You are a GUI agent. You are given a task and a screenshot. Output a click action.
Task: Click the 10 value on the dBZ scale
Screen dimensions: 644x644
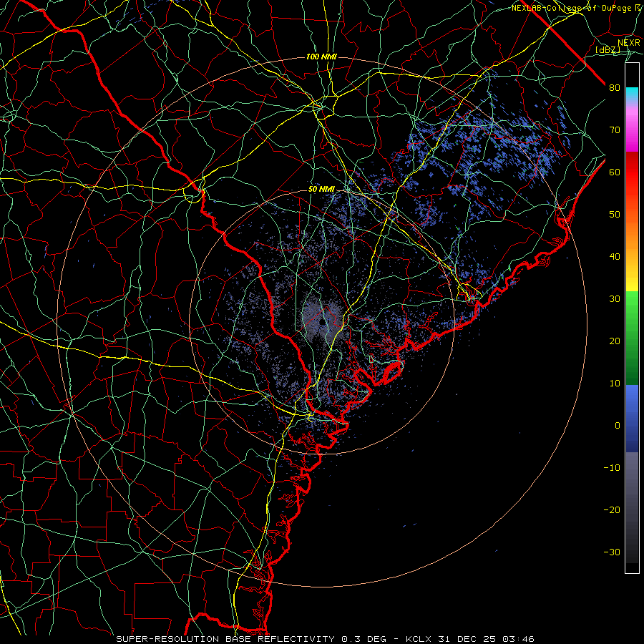[615, 384]
